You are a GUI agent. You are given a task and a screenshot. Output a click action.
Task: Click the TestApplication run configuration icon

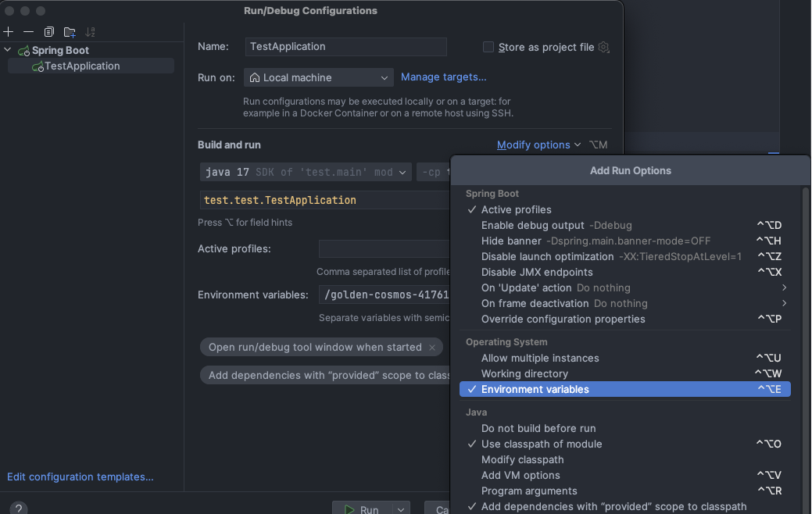pyautogui.click(x=38, y=66)
